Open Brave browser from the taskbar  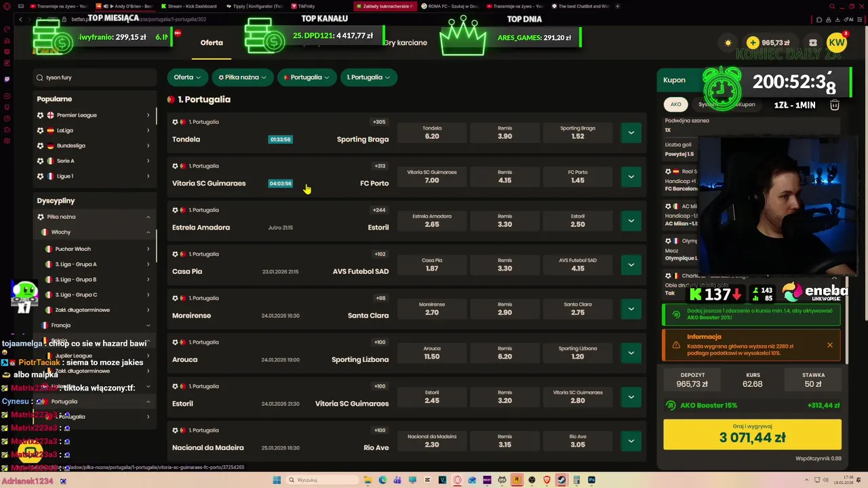(x=547, y=480)
